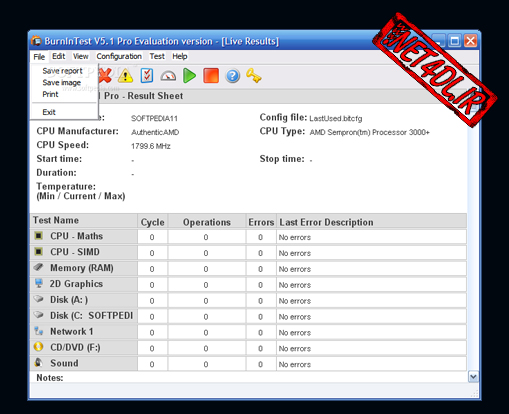Select the Network 1 test name

pos(71,332)
